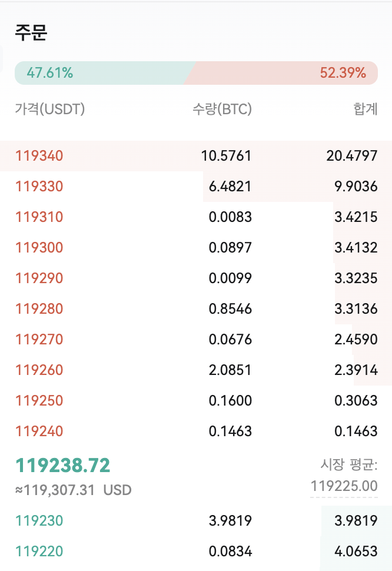Click the market average value 119225.00
The height and width of the screenshot is (571, 392).
point(344,486)
